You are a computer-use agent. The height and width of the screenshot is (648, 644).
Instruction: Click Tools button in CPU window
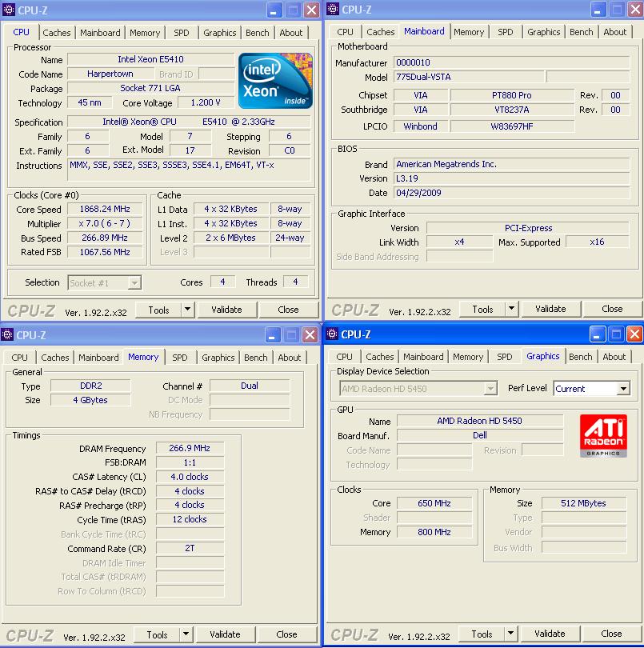pyautogui.click(x=158, y=310)
